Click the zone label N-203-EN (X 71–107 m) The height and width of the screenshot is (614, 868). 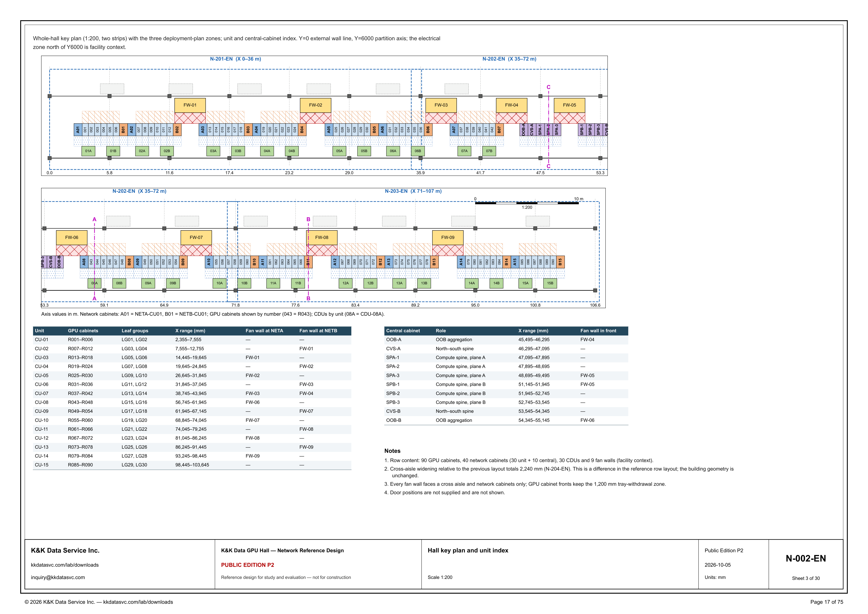413,191
